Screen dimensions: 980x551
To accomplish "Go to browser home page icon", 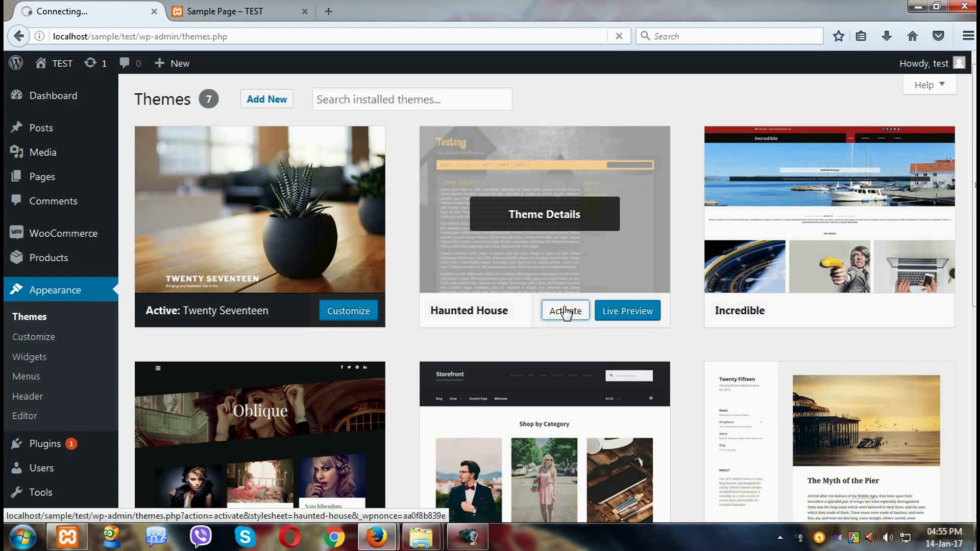I will click(912, 36).
